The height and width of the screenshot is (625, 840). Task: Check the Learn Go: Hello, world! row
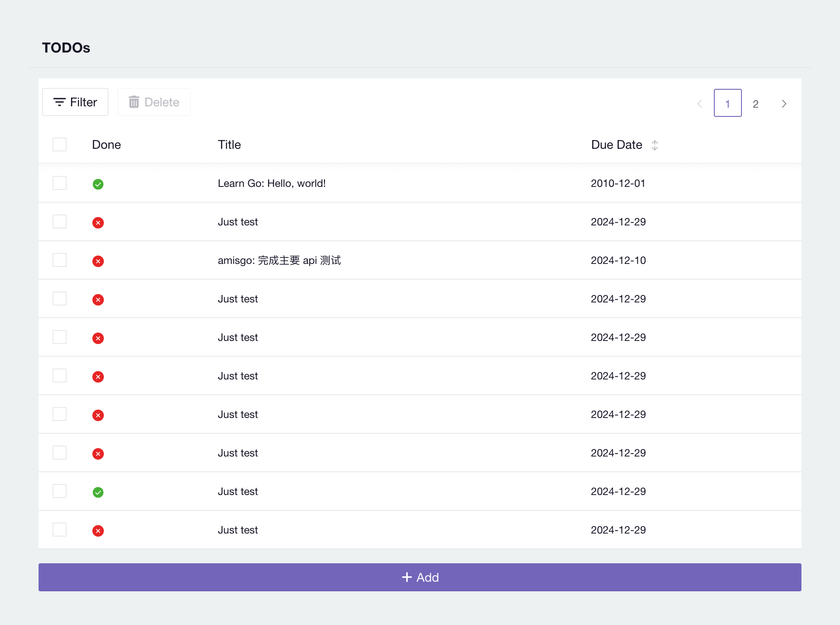click(60, 183)
